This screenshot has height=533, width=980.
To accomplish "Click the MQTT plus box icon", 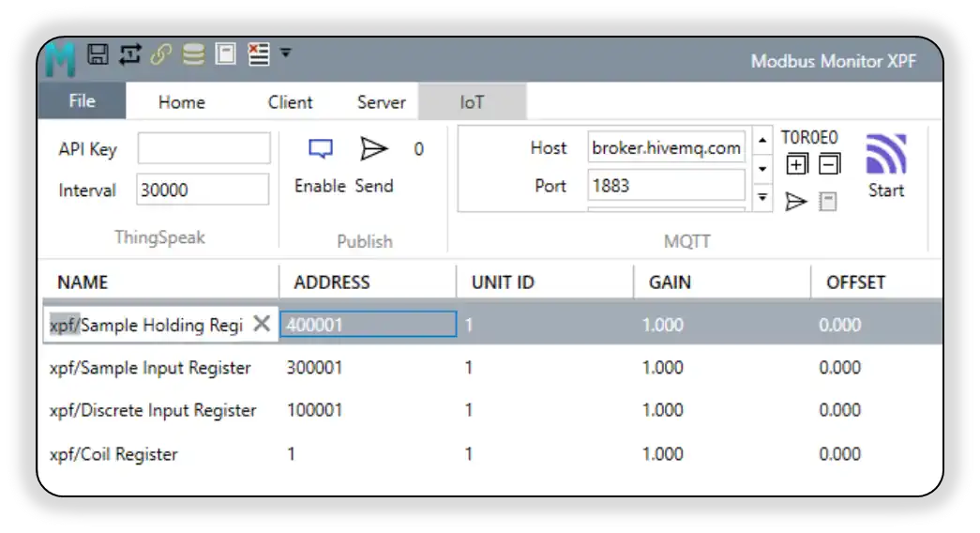I will [x=797, y=164].
